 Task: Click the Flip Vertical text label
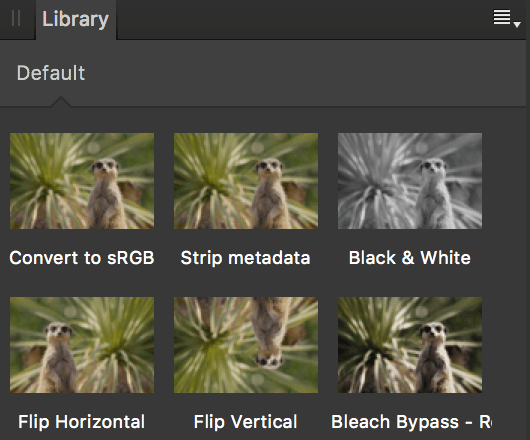(x=245, y=422)
